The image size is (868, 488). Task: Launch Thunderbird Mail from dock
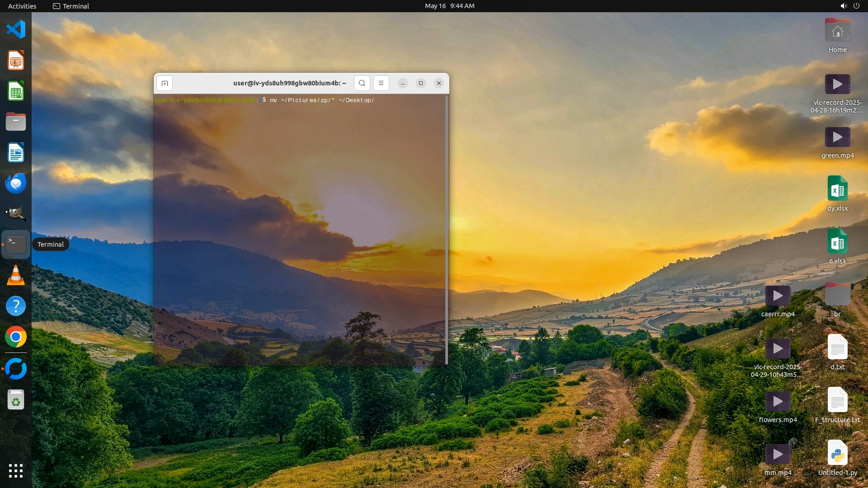16,183
